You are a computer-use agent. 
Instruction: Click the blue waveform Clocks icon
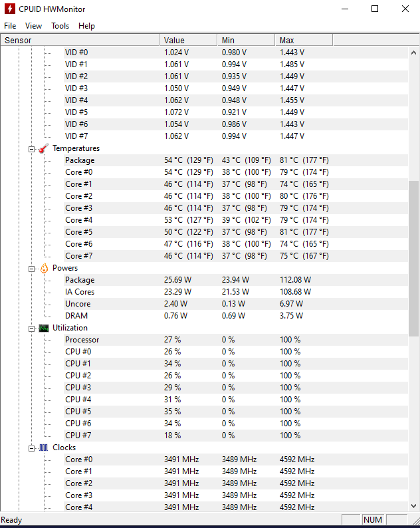coord(44,448)
